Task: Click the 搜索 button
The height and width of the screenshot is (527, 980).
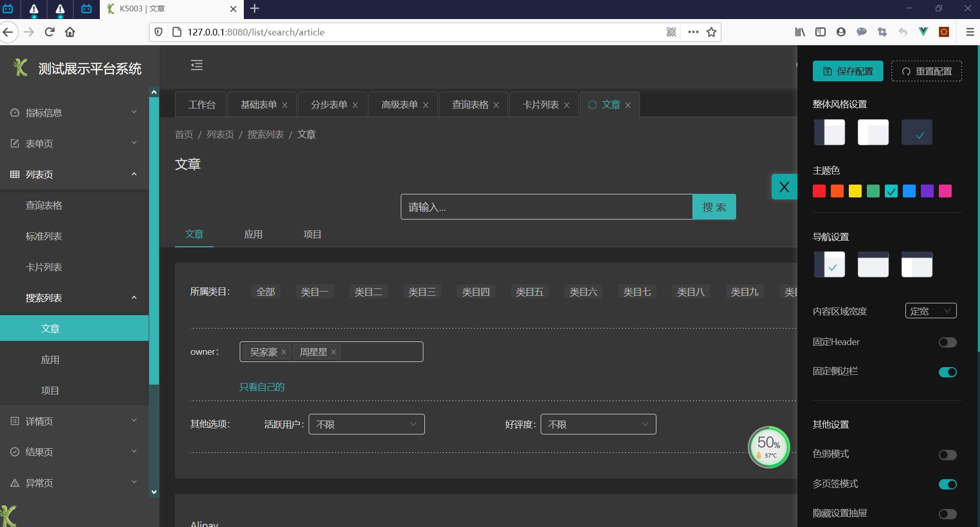Action: coord(714,206)
